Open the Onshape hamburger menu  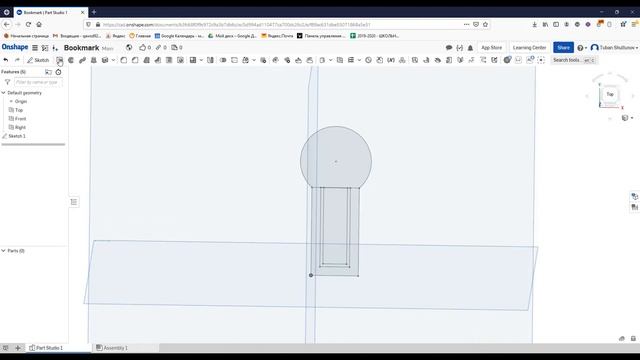[x=35, y=48]
